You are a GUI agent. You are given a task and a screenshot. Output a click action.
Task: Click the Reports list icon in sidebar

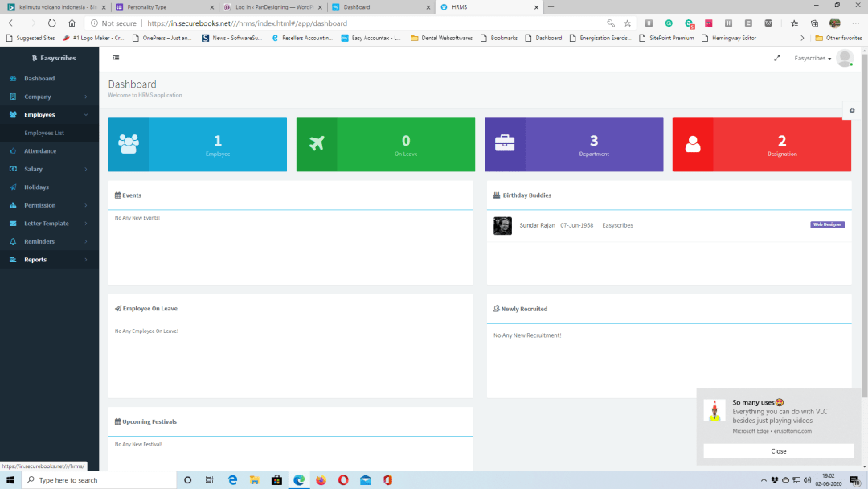click(x=14, y=260)
